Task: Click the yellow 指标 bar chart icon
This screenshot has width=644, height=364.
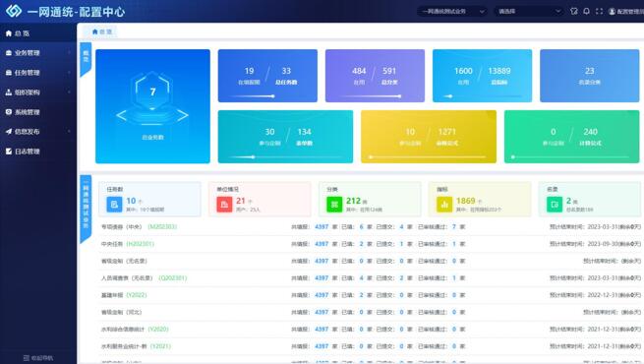Action: [444, 205]
